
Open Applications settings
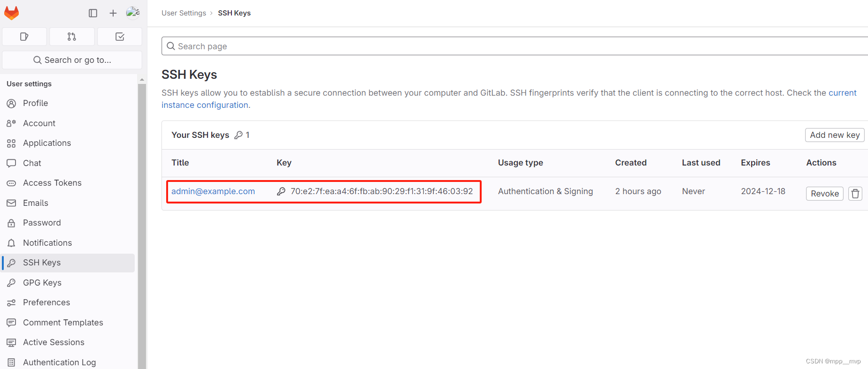68,143
